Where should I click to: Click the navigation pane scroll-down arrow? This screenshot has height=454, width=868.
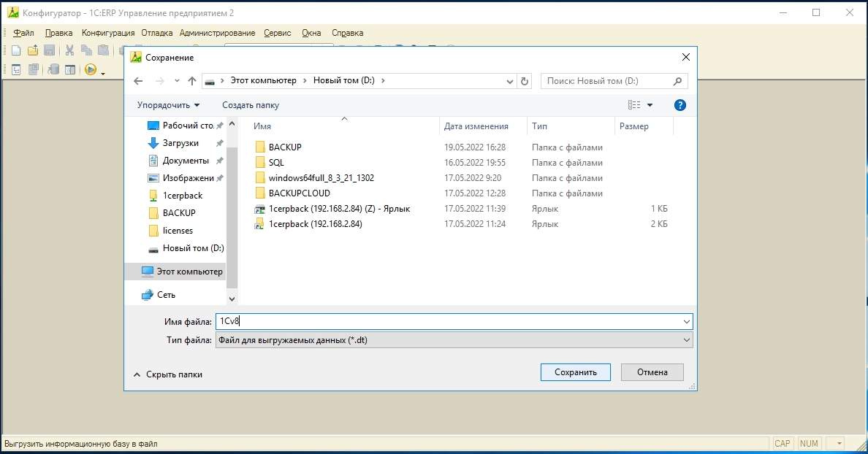(x=232, y=299)
